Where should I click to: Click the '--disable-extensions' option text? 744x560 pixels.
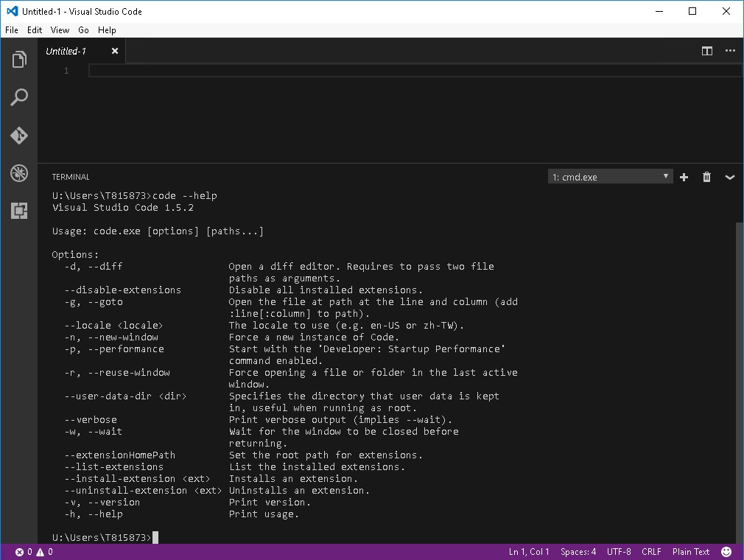coord(123,290)
